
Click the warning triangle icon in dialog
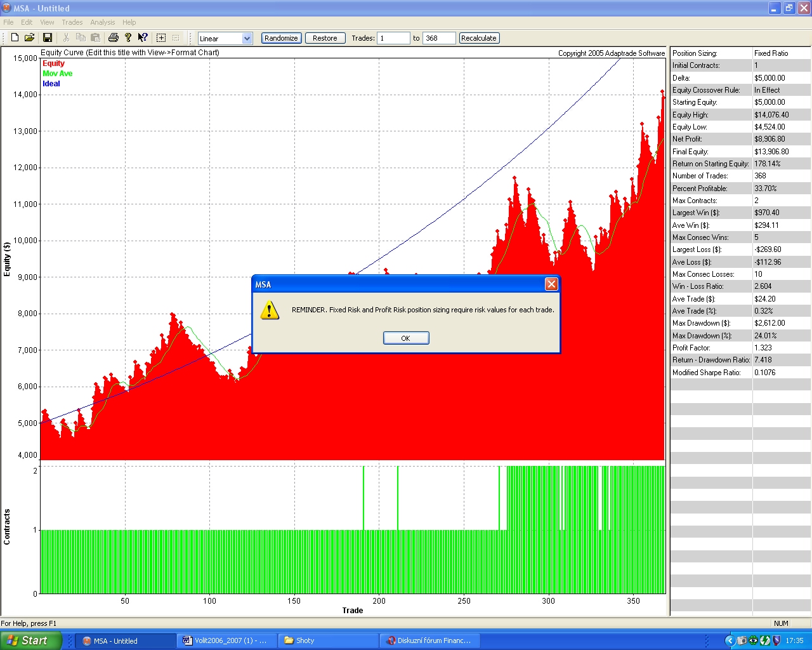pos(270,310)
